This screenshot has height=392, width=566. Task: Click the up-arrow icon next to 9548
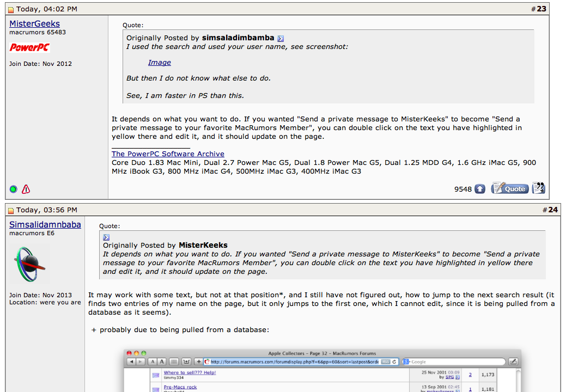(x=480, y=189)
